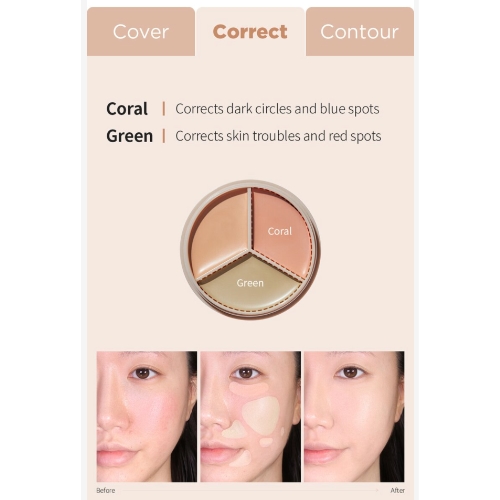Viewport: 500px width, 500px height.
Task: Click the white Coral label on palette
Action: tap(280, 231)
